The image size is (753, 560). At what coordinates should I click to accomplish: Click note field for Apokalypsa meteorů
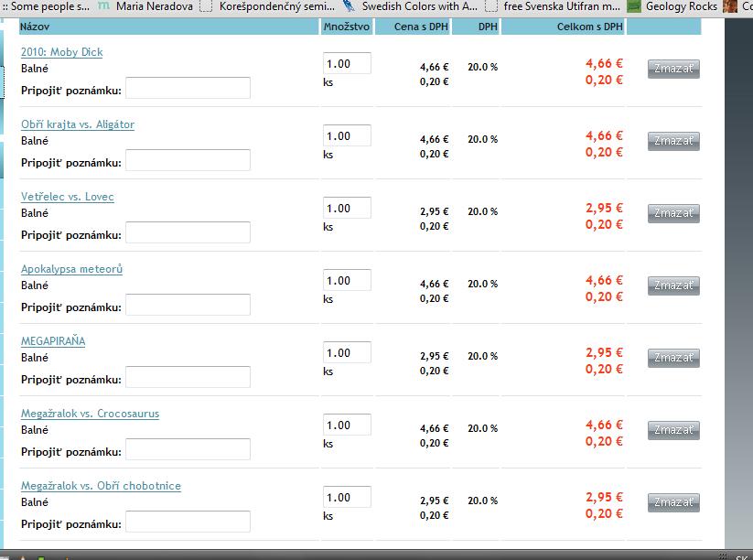188,305
